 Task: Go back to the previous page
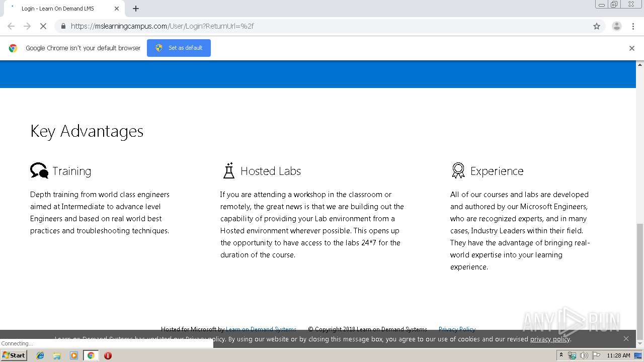11,26
